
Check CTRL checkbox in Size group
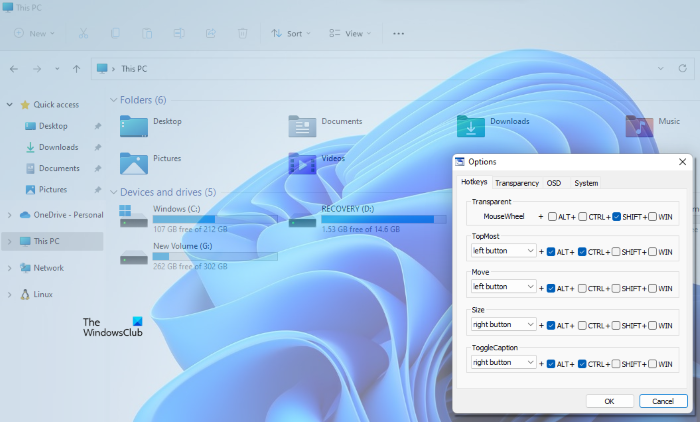[x=583, y=325]
